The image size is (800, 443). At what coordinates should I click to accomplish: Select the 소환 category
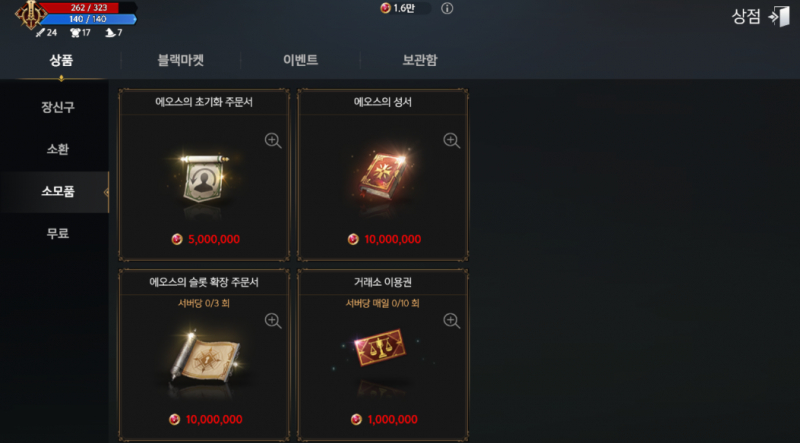coord(58,150)
